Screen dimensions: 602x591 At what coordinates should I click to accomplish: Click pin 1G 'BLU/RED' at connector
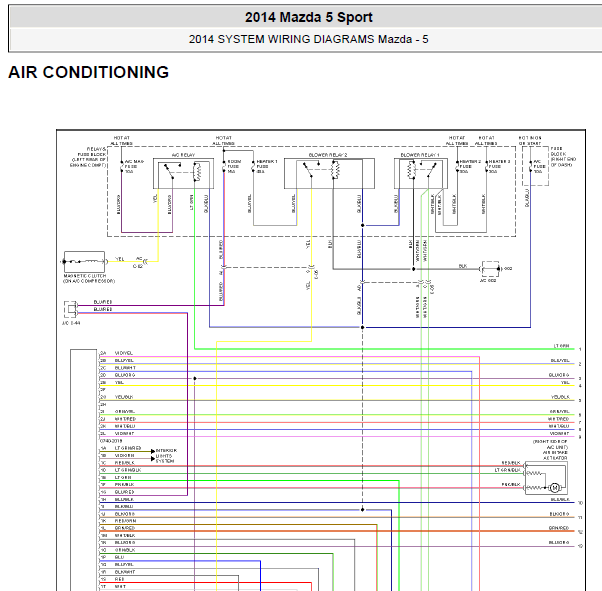(124, 492)
